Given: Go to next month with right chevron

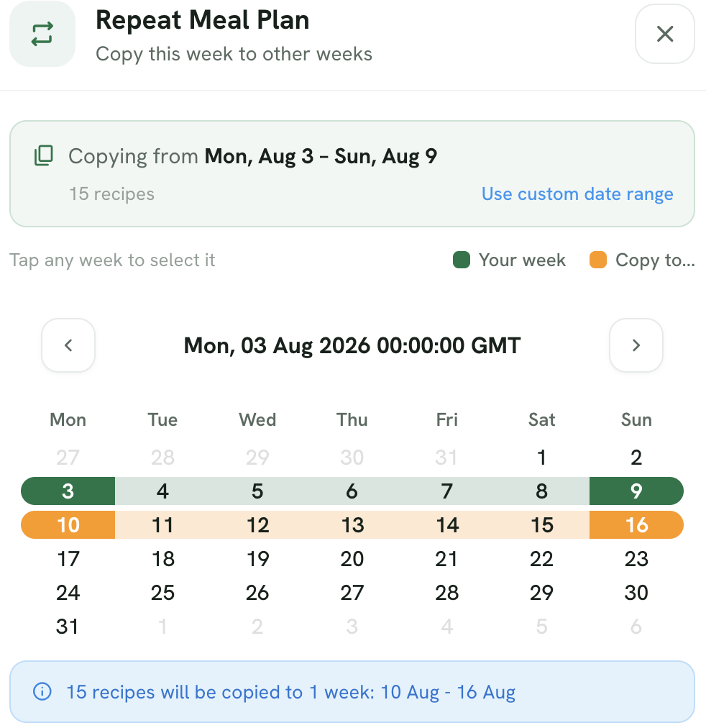Looking at the screenshot, I should point(636,345).
